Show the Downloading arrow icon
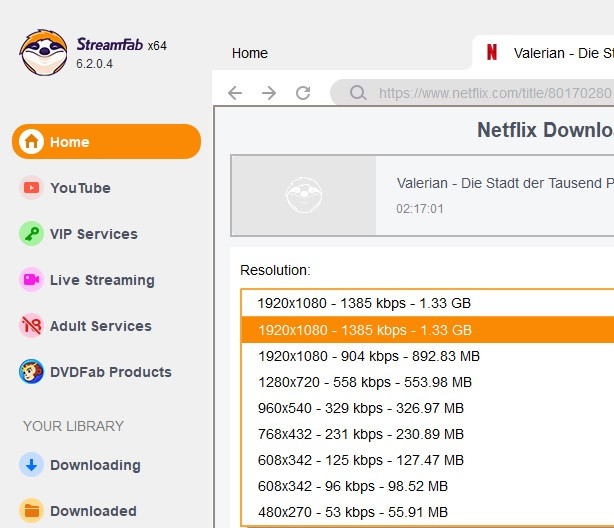This screenshot has width=614, height=528. point(32,465)
